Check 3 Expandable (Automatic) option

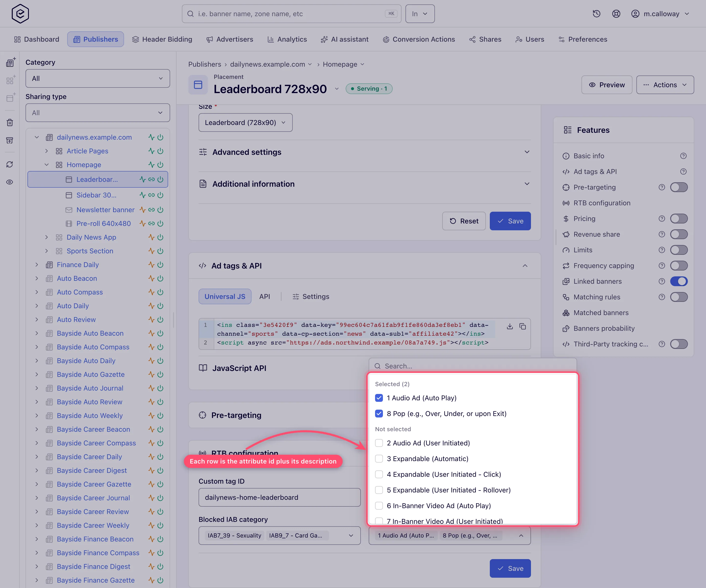[379, 459]
